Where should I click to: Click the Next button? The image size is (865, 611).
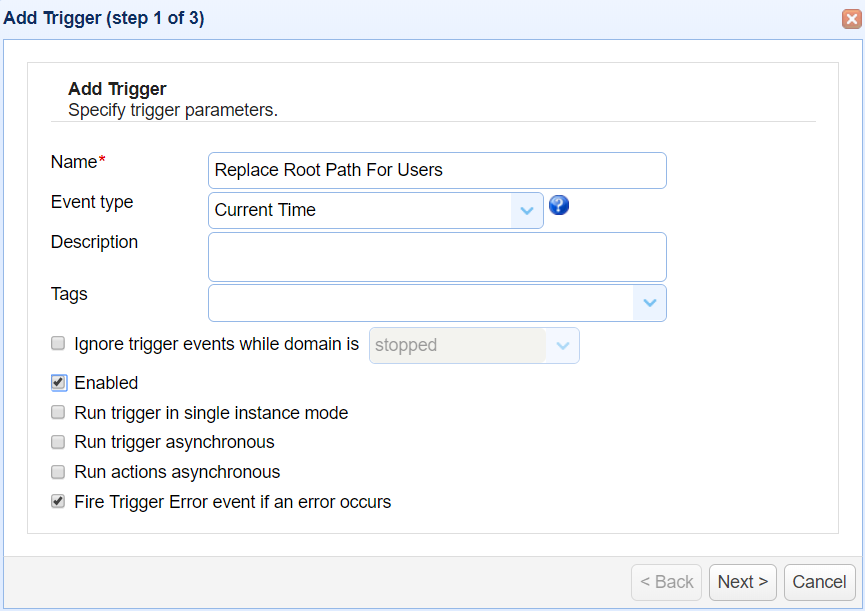click(x=742, y=581)
